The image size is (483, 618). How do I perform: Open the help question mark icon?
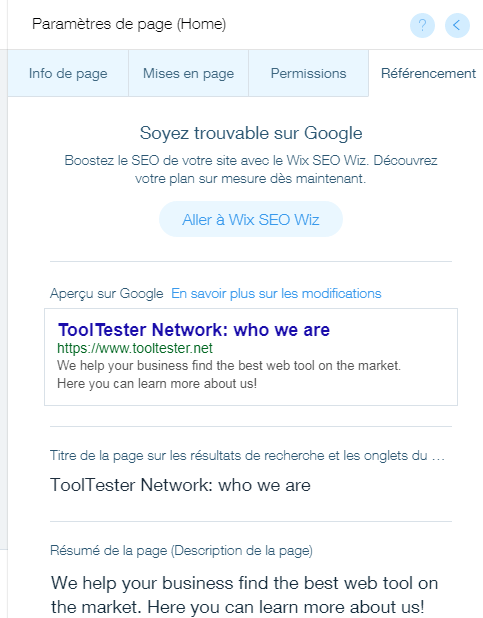coord(422,26)
